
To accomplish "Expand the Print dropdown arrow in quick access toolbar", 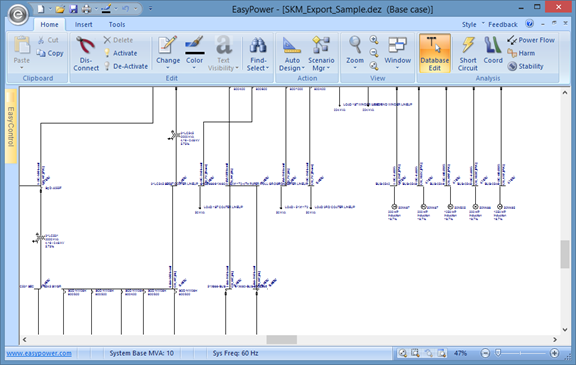I will (96, 9).
